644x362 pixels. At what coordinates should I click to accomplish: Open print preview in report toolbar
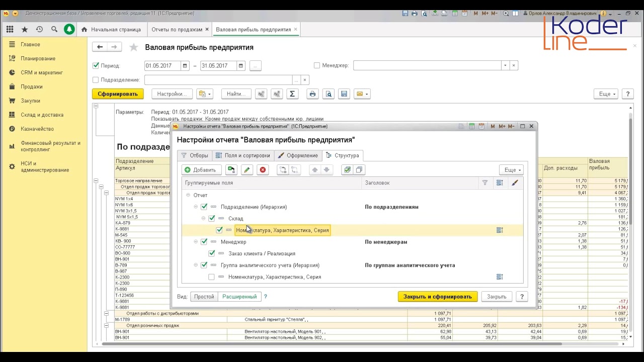click(x=328, y=94)
